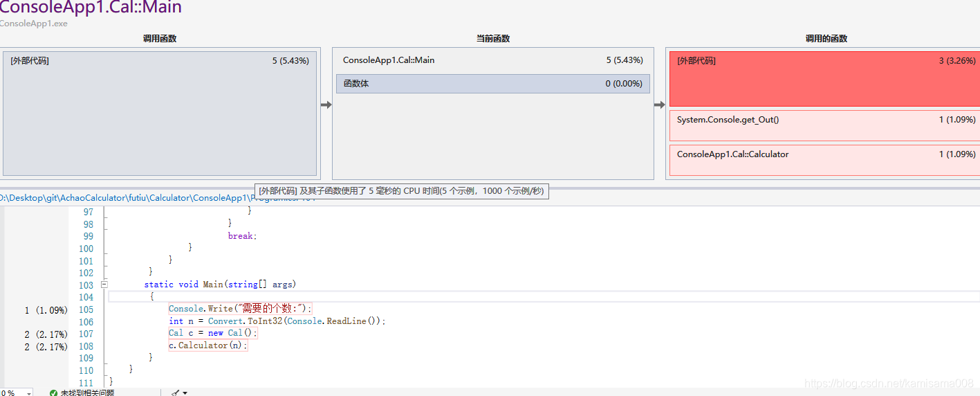Click the ConsoleApp1.Cal::Main page title

(x=91, y=8)
